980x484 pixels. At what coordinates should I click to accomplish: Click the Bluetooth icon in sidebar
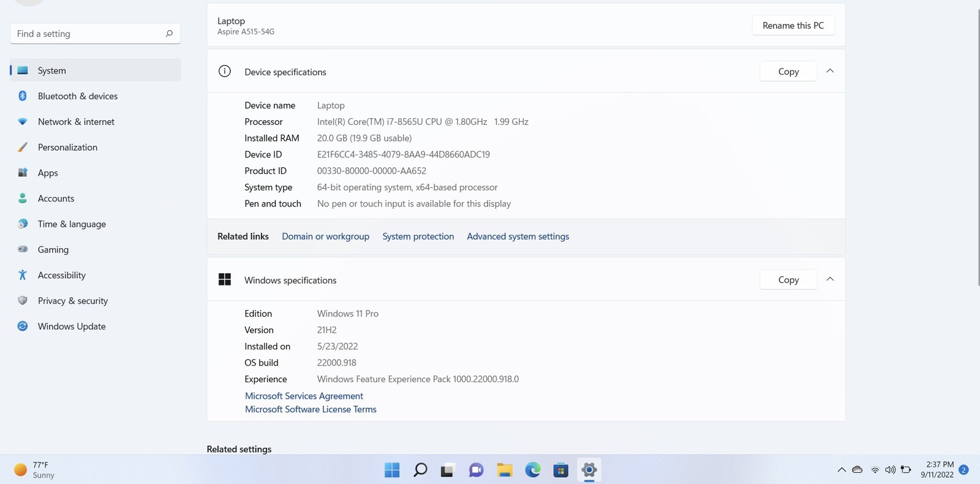click(x=23, y=96)
